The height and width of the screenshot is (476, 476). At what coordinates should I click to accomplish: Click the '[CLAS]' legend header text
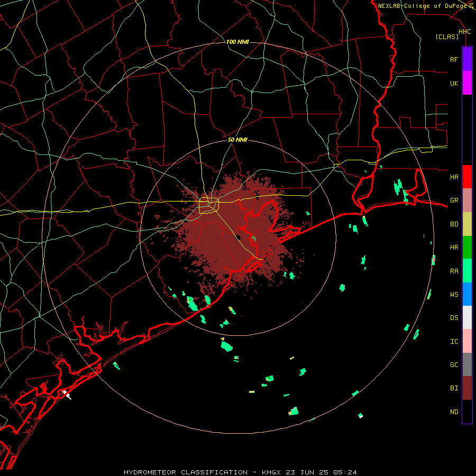[x=447, y=37]
